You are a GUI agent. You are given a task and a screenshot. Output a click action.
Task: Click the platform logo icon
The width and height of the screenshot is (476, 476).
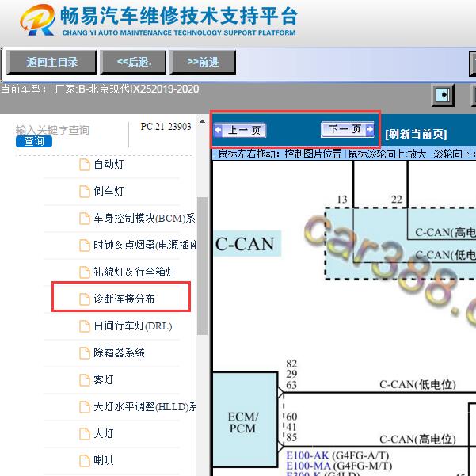point(38,20)
